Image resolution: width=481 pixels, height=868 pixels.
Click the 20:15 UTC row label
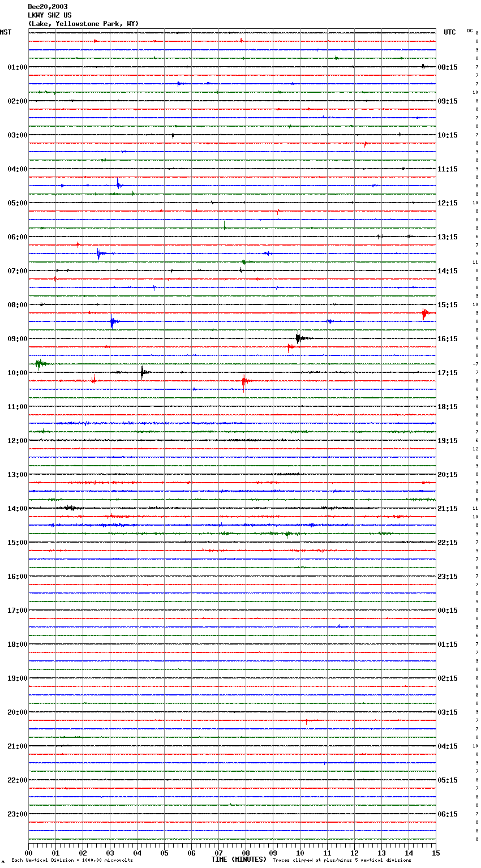(448, 475)
